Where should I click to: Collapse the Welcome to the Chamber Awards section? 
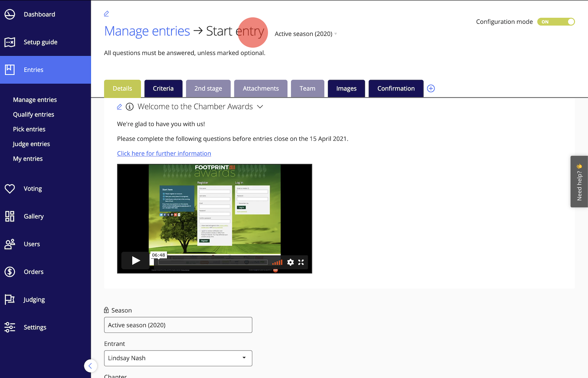260,107
